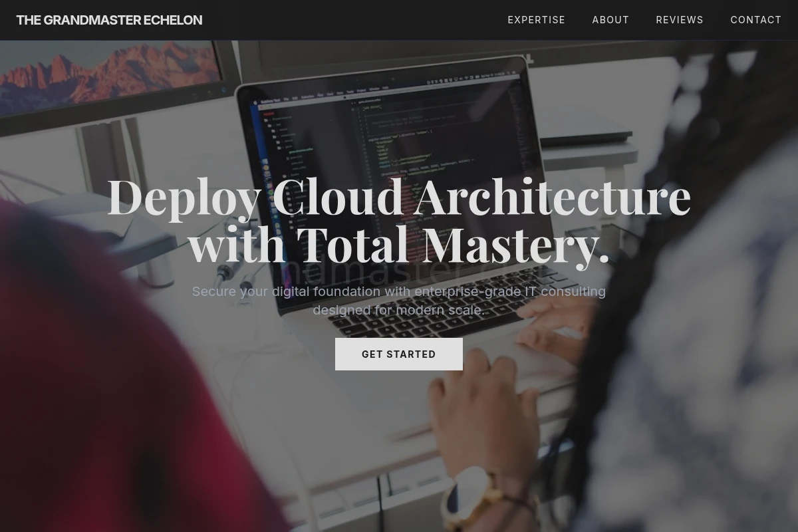Jump to the Reviews nav section
Screen dimensions: 798x532
click(680, 20)
